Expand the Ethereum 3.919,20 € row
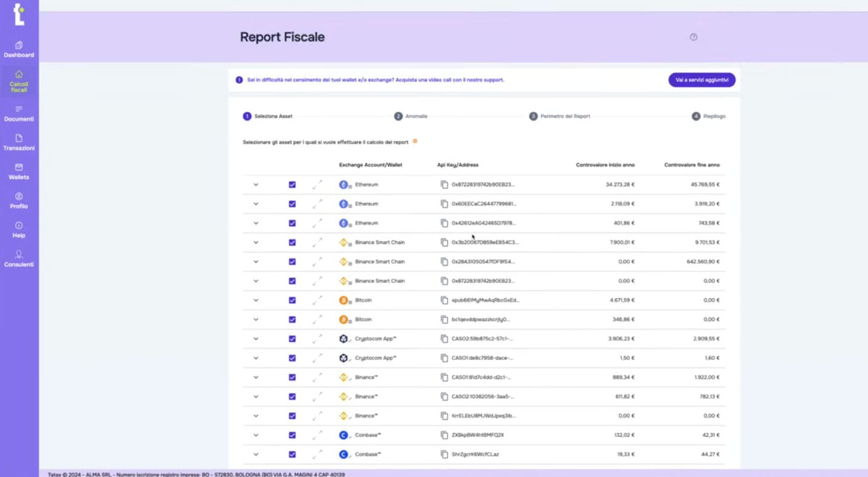Image resolution: width=868 pixels, height=477 pixels. pos(256,203)
